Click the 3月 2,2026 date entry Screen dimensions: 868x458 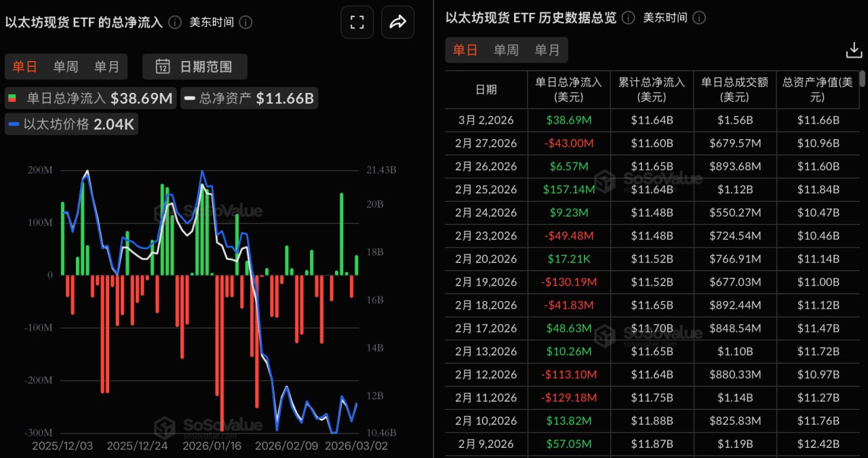point(485,120)
